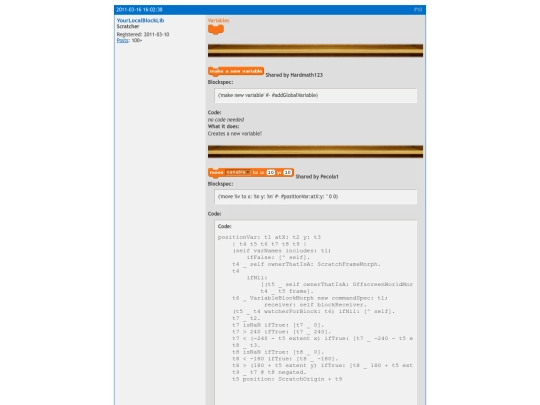Click the 'no code needed' text
This screenshot has height=405, width=540.
(x=226, y=120)
